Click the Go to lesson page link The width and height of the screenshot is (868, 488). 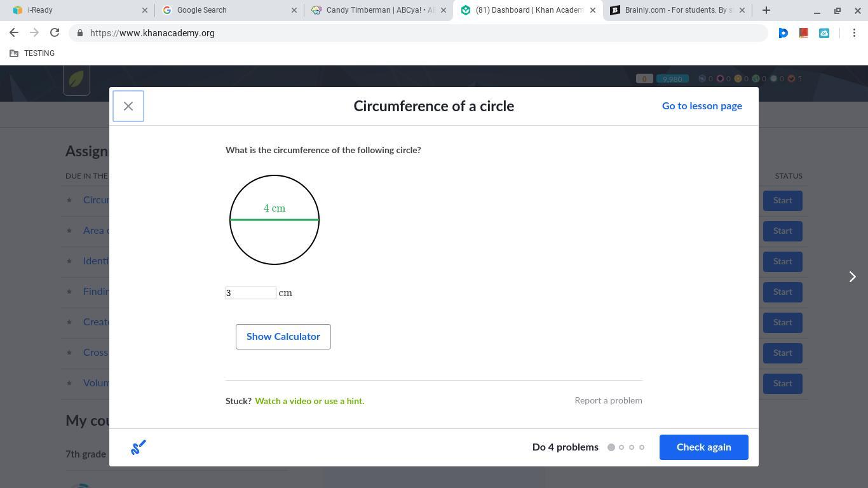point(702,106)
